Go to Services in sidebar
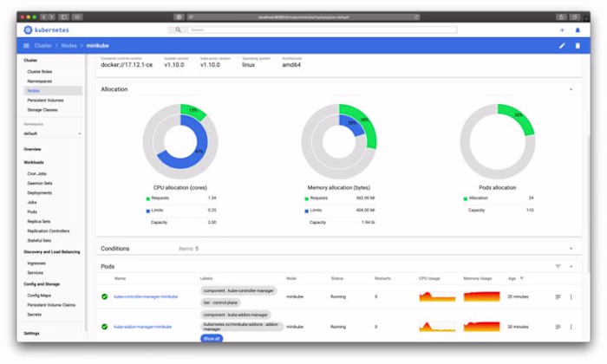The height and width of the screenshot is (364, 607). [x=36, y=273]
